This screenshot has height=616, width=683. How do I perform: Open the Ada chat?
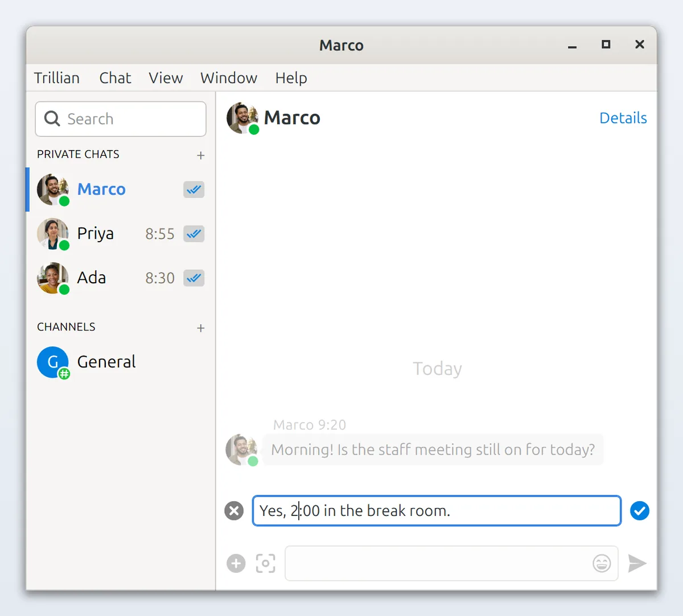pyautogui.click(x=121, y=278)
